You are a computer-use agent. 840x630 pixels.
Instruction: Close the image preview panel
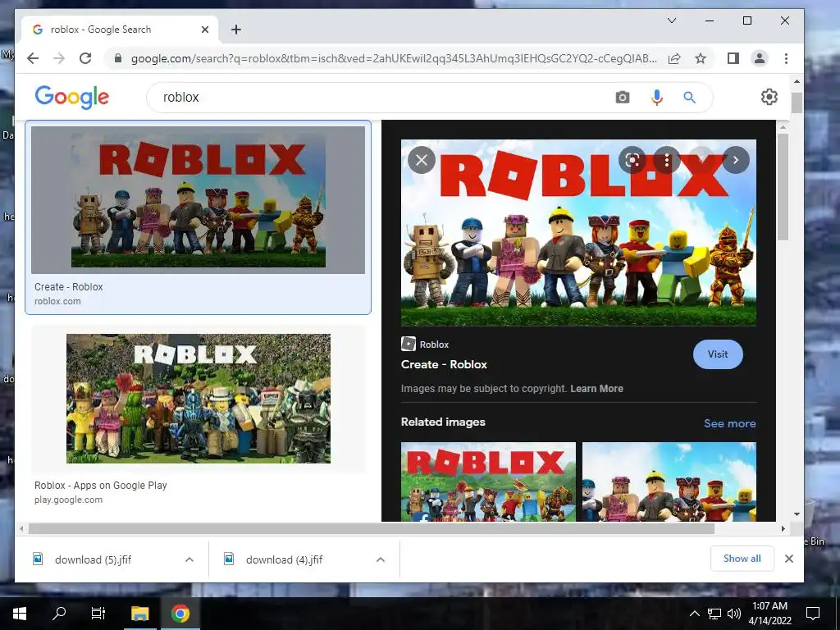(x=422, y=160)
